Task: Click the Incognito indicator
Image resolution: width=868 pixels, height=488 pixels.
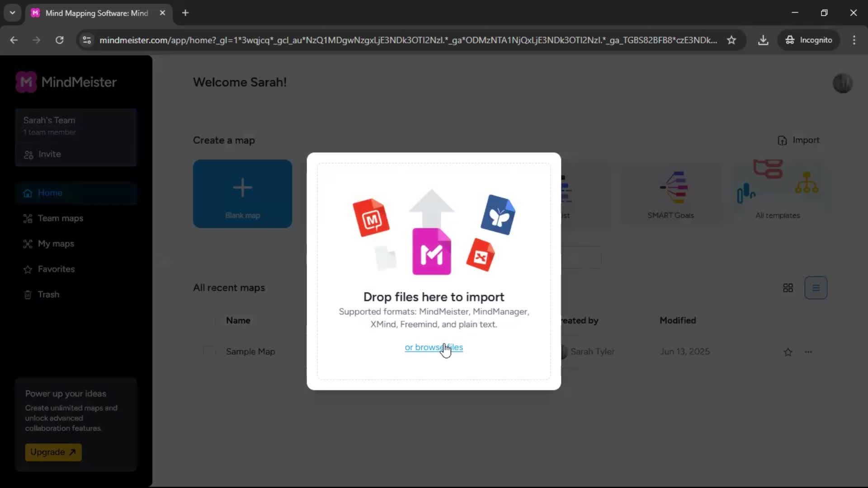Action: click(809, 40)
